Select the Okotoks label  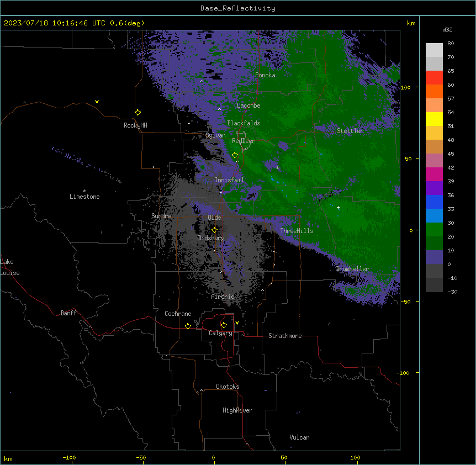tap(228, 387)
